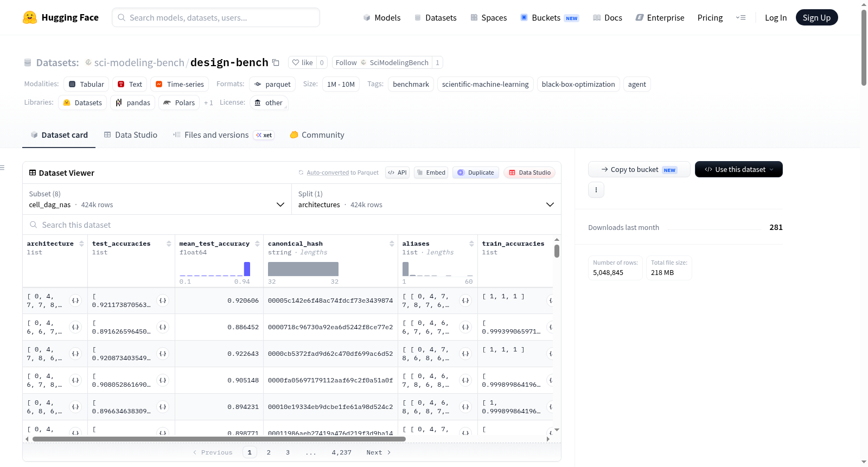Open the sci-modeling-bench organization link

139,62
